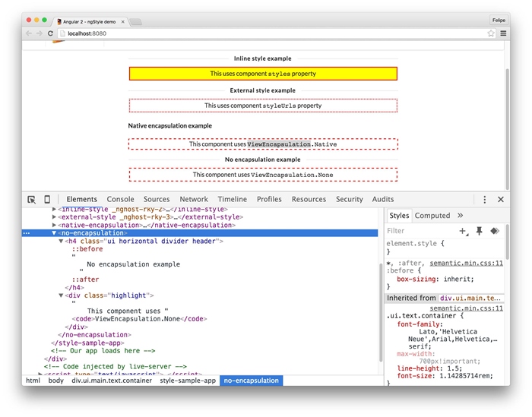The height and width of the screenshot is (417, 532).
Task: Open the Network tab
Action: (x=194, y=199)
